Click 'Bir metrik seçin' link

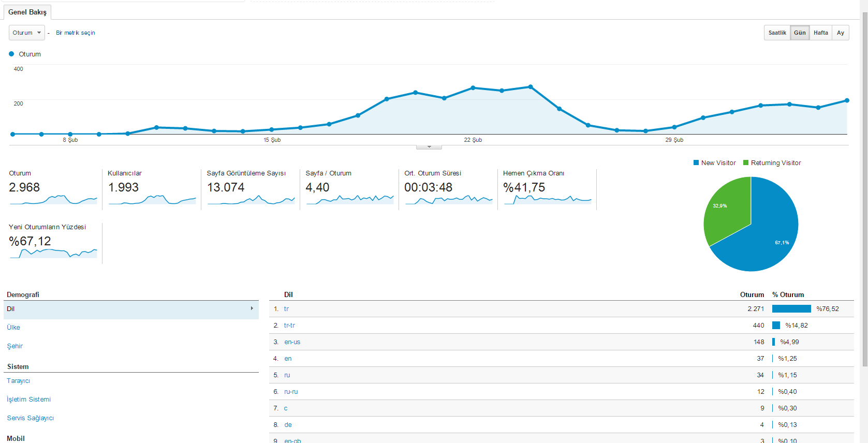tap(76, 33)
